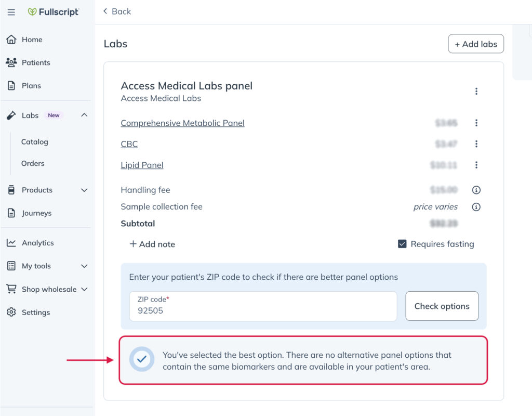This screenshot has height=416, width=532.
Task: Click the Patients people icon
Action: [11, 62]
